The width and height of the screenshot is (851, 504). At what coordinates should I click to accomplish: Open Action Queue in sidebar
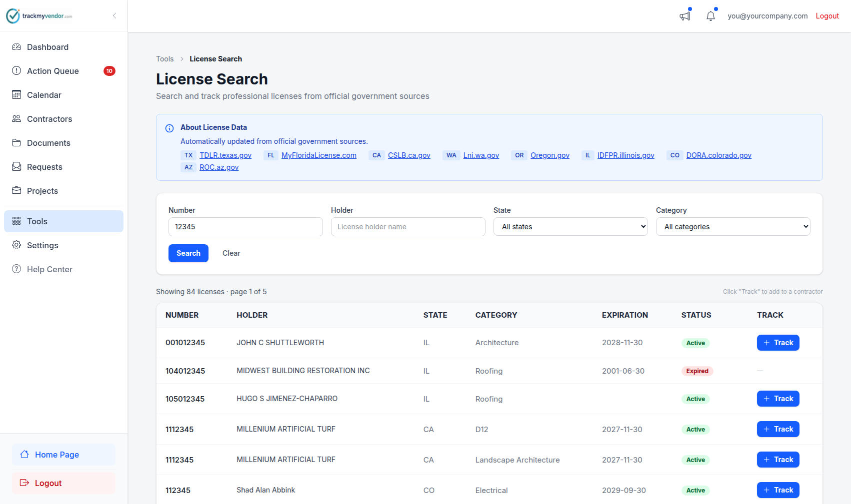tap(63, 71)
